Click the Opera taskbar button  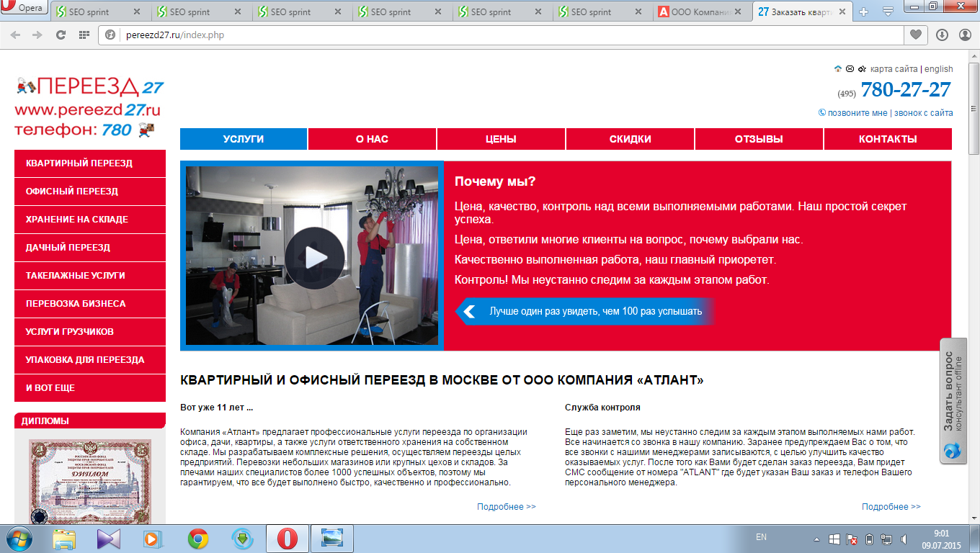point(288,538)
